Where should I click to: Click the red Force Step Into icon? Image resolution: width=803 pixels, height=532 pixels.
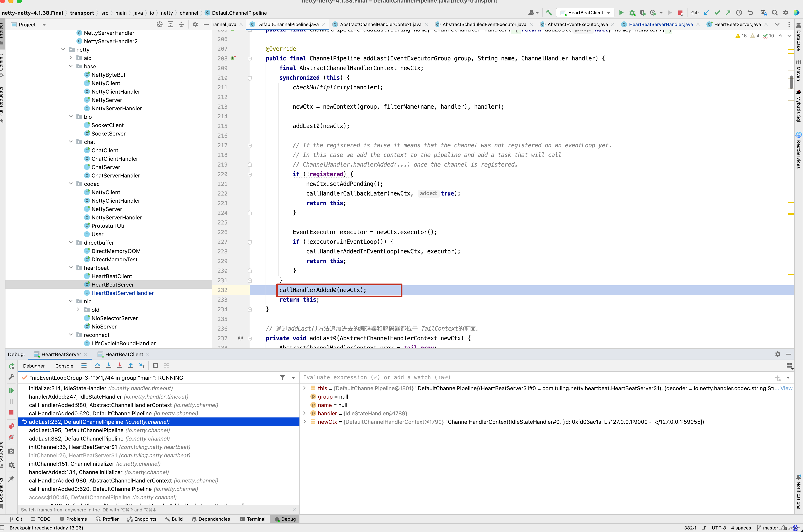click(x=119, y=365)
